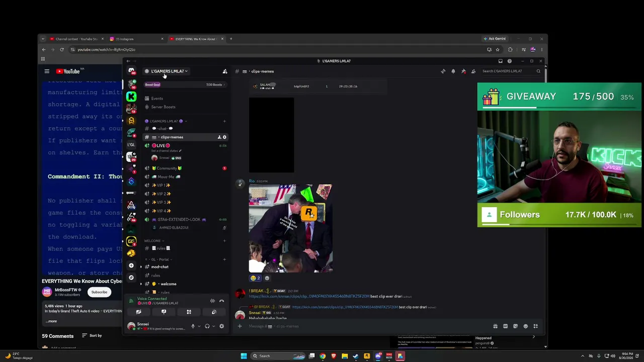Toggle the laughing emoji reaction count

(x=256, y=278)
